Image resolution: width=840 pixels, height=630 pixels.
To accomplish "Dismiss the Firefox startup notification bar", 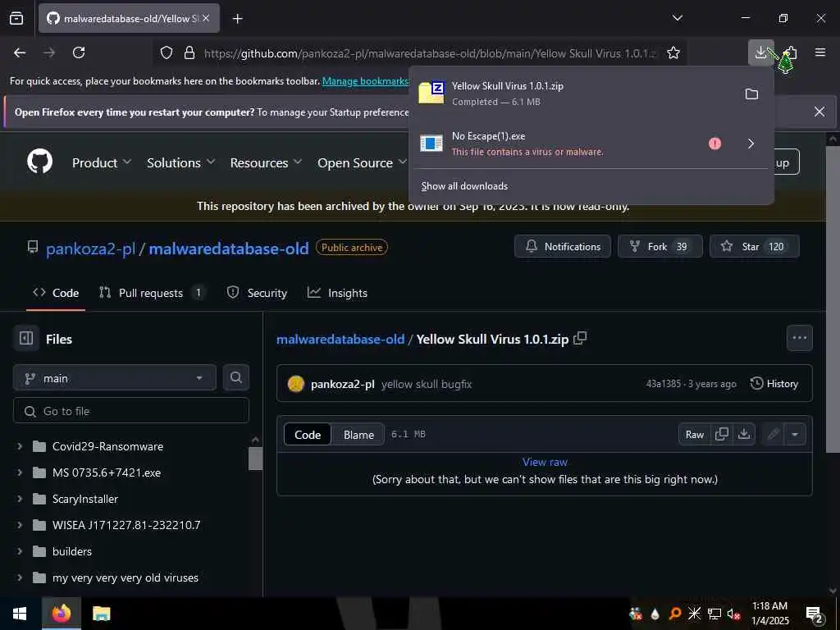I will 819,112.
